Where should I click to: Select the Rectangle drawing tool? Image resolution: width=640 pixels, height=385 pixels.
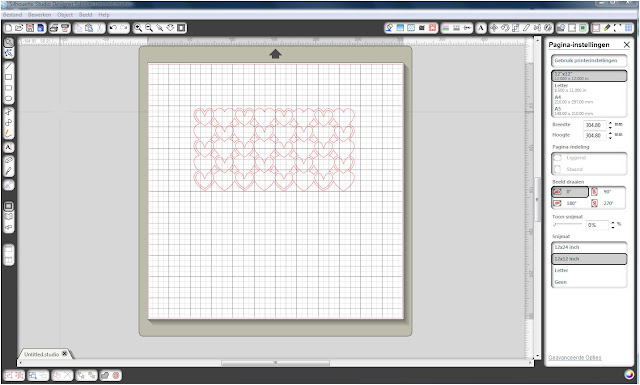(x=9, y=77)
